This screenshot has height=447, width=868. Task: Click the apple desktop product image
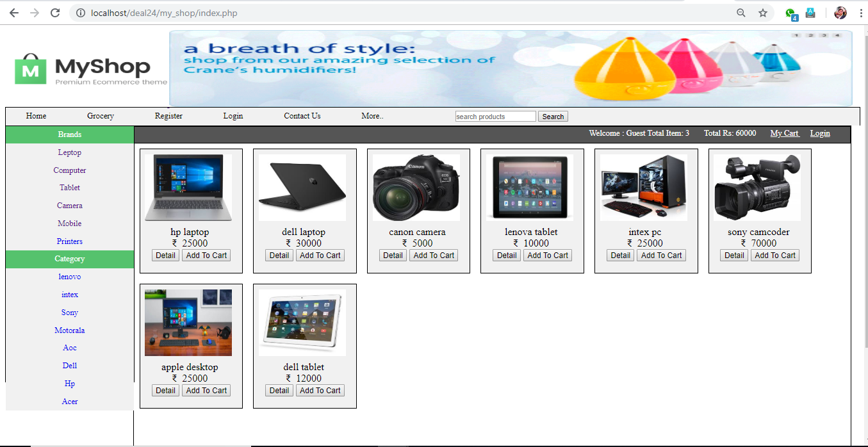[x=188, y=323]
